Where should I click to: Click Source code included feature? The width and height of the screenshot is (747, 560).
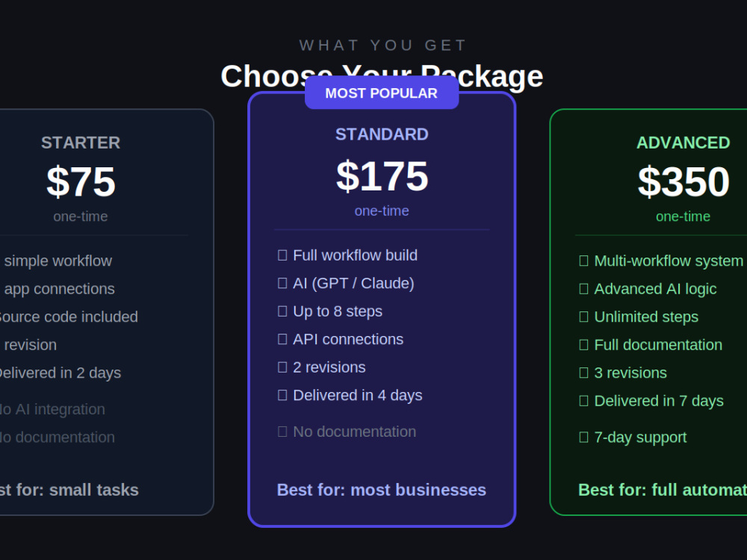[66, 317]
